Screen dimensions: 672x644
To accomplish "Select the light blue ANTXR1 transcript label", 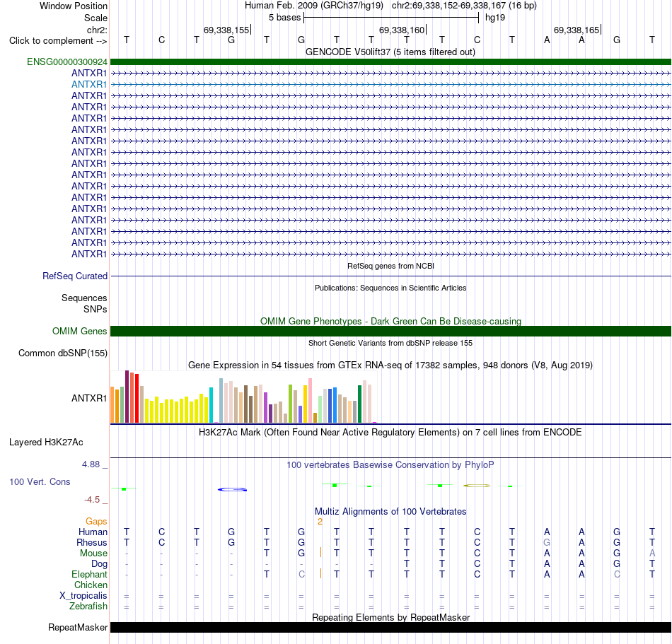I will pyautogui.click(x=89, y=84).
